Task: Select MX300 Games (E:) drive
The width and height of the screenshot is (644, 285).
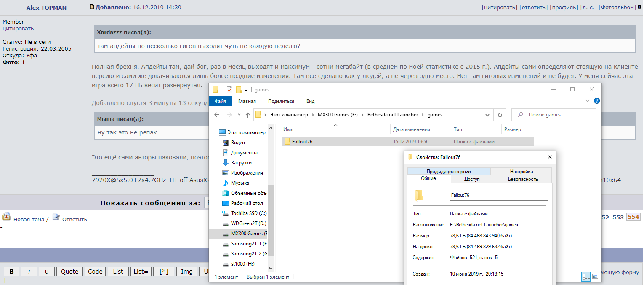Action: (239, 234)
